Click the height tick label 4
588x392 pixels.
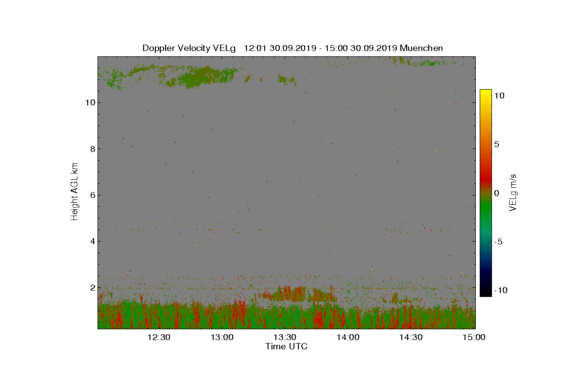[92, 241]
